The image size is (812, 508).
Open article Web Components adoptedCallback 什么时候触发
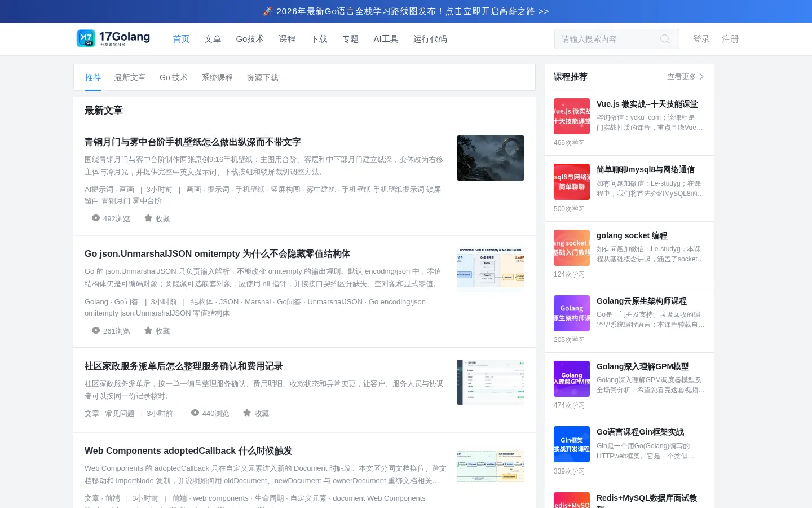pos(188,451)
